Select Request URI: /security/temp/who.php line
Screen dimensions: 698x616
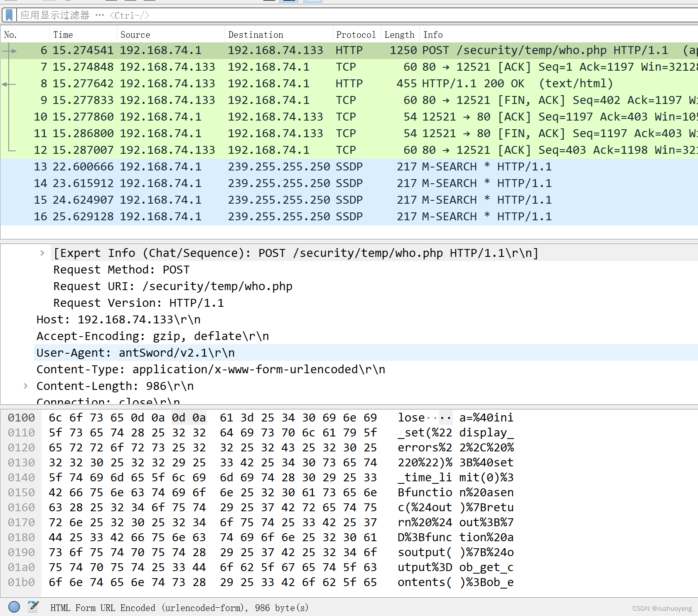coord(173,286)
